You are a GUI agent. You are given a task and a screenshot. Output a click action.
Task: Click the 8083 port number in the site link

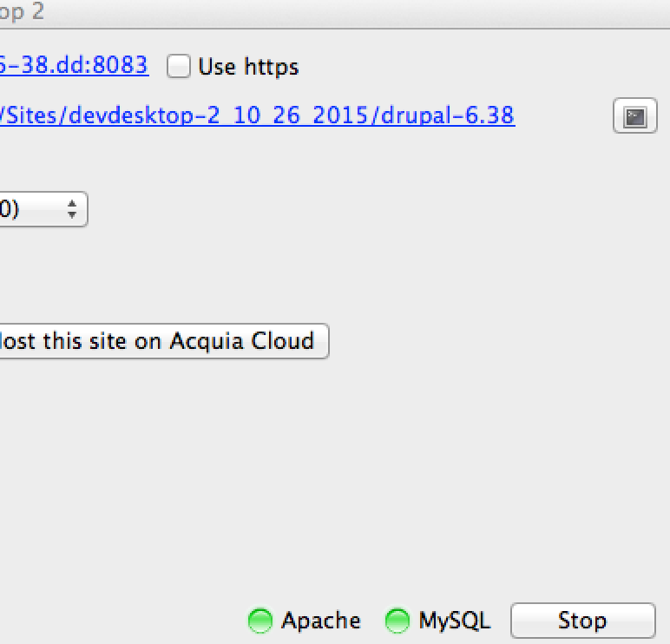[x=120, y=65]
